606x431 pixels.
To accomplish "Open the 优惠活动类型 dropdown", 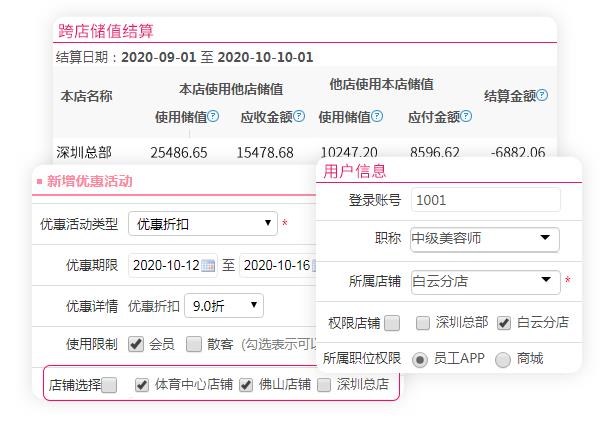I will (203, 223).
